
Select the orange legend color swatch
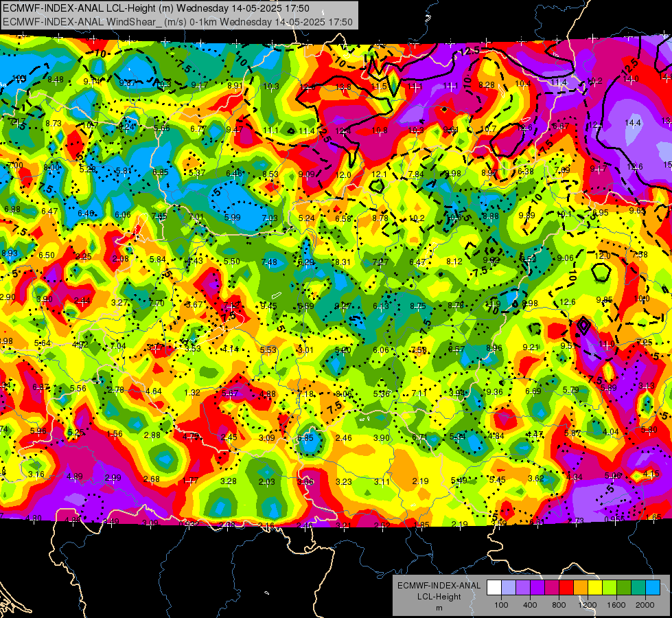click(x=581, y=588)
